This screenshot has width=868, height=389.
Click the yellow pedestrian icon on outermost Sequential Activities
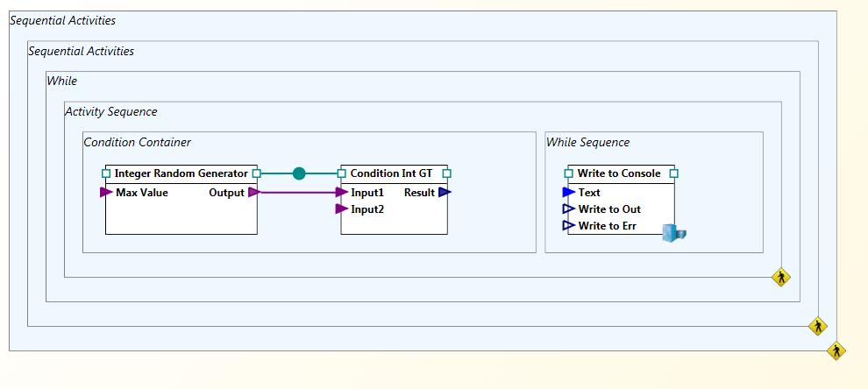pos(836,350)
